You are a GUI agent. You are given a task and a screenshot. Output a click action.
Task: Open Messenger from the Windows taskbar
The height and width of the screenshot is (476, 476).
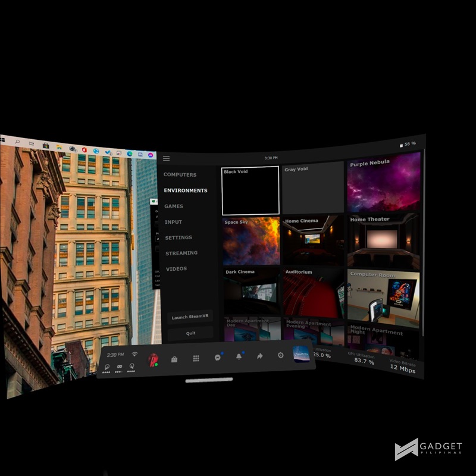[151, 155]
